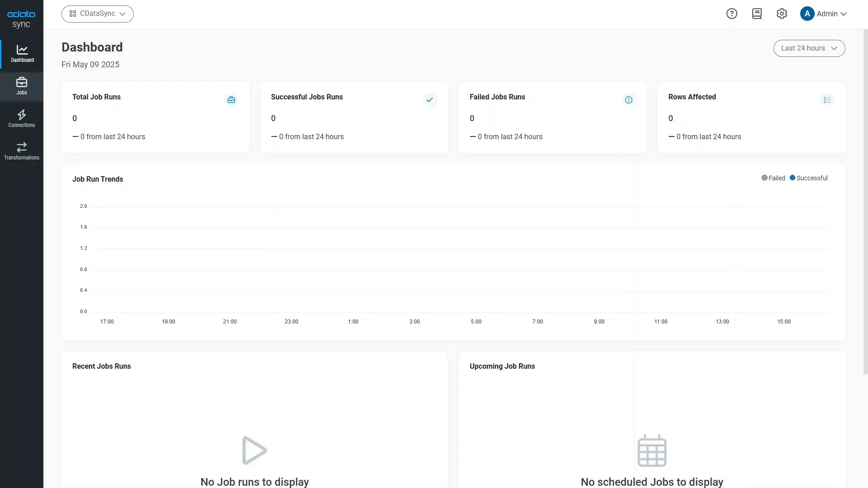Open the CDataSync workspace dropdown
The image size is (868, 488).
coord(97,14)
